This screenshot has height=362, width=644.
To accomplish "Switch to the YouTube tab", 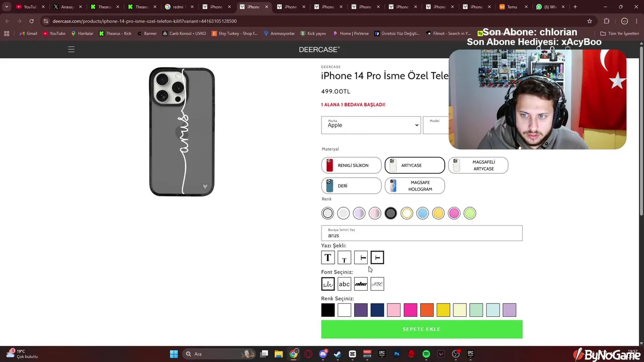I will (x=30, y=7).
